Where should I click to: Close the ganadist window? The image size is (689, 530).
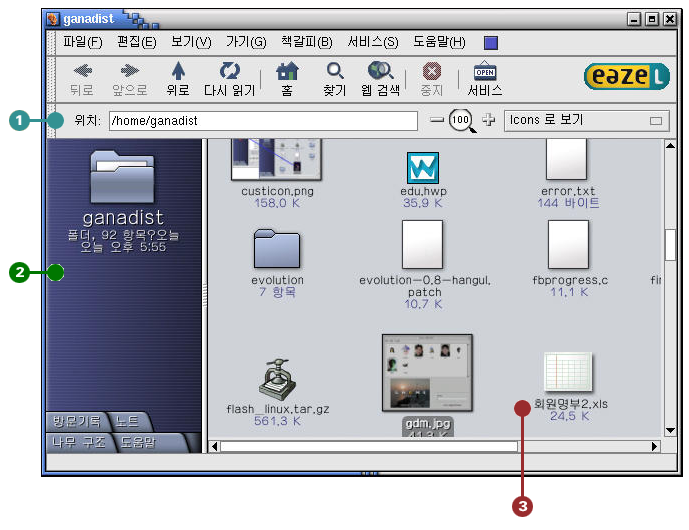coord(670,19)
